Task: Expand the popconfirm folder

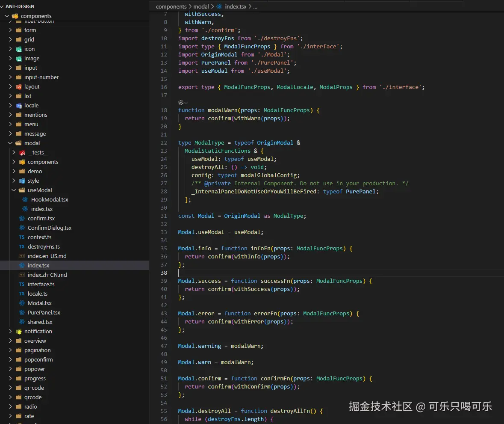Action: (10, 360)
